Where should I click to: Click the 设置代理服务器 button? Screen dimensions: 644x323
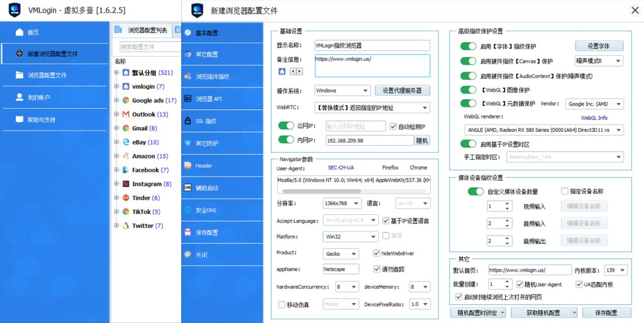(x=402, y=90)
